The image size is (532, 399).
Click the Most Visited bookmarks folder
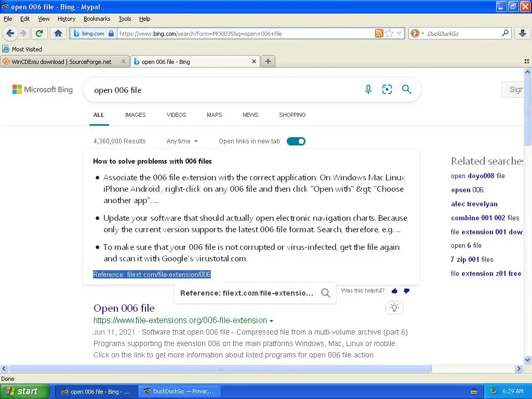22,49
